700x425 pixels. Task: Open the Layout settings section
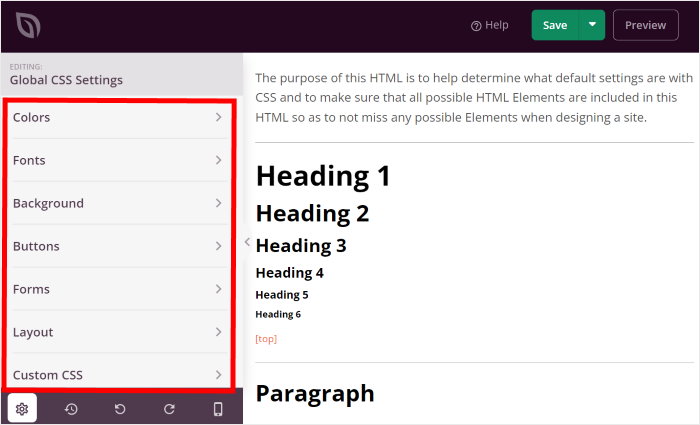coord(120,332)
